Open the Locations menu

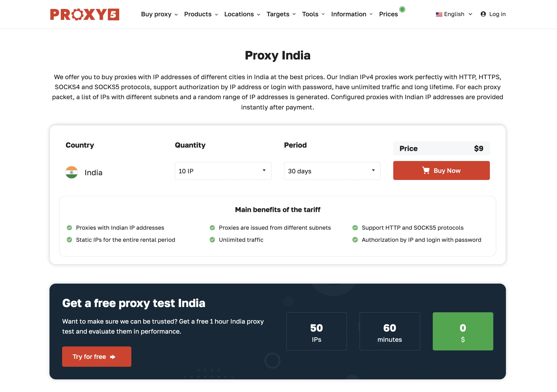pyautogui.click(x=242, y=14)
